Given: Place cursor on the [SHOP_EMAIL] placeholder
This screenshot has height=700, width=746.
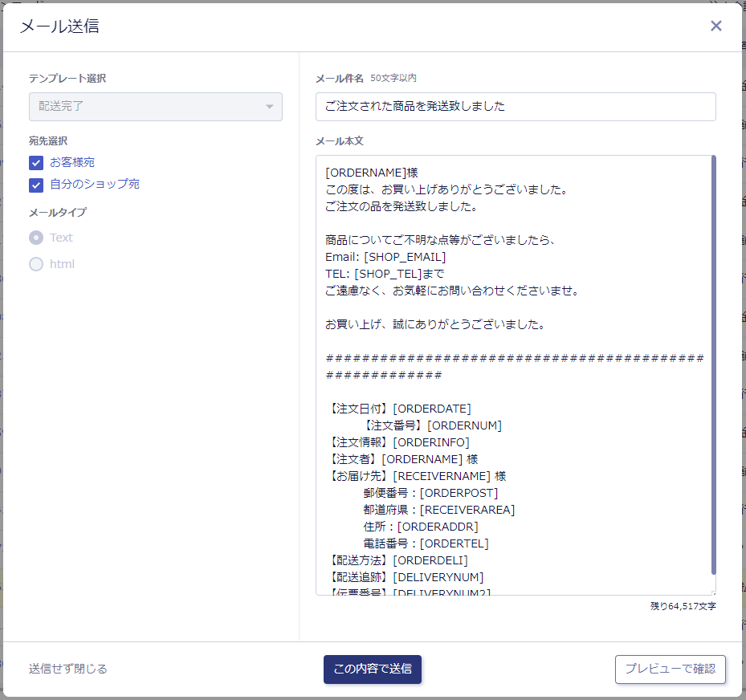Looking at the screenshot, I should pos(405,257).
